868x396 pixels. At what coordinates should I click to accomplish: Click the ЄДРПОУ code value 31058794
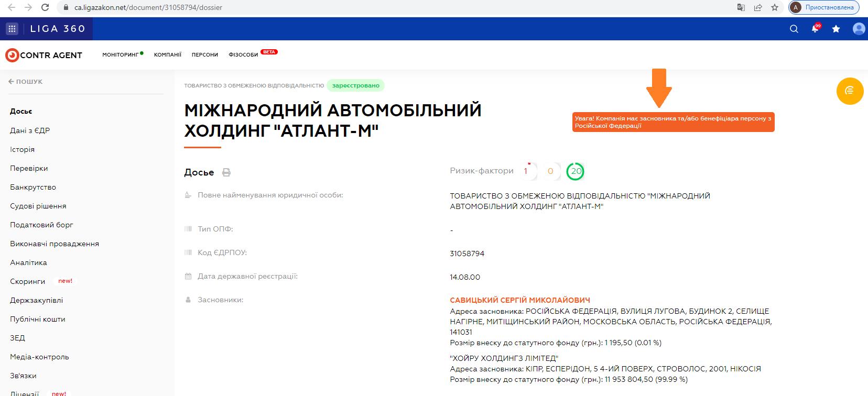tap(467, 254)
